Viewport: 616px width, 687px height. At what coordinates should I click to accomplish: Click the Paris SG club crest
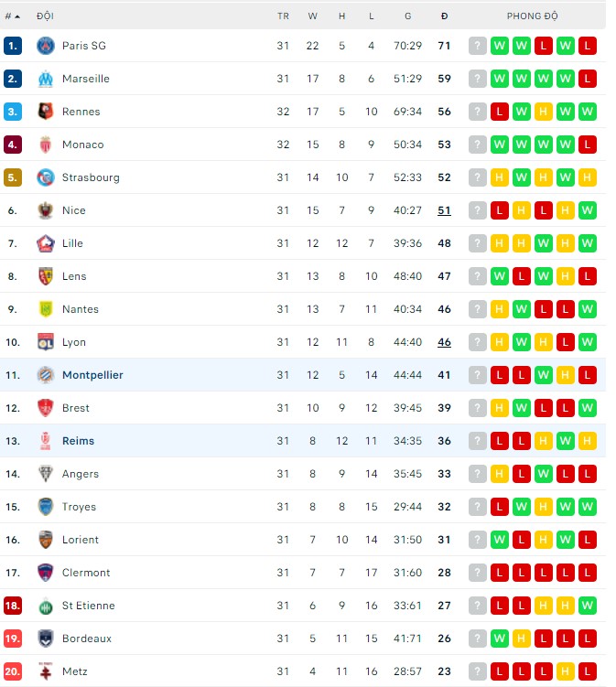(x=46, y=46)
